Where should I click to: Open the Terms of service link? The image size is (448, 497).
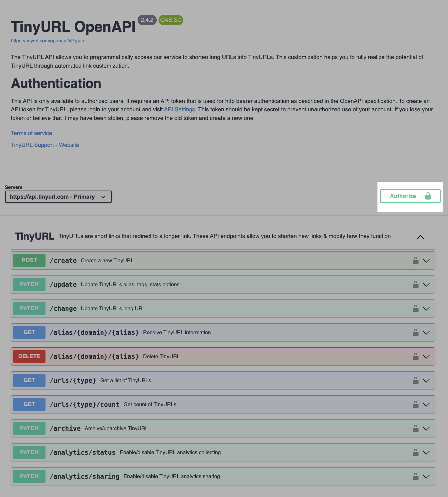[x=31, y=133]
